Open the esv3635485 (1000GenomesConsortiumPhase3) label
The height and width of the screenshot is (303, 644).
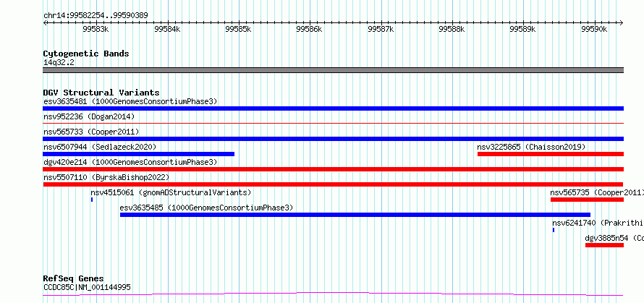coord(207,208)
